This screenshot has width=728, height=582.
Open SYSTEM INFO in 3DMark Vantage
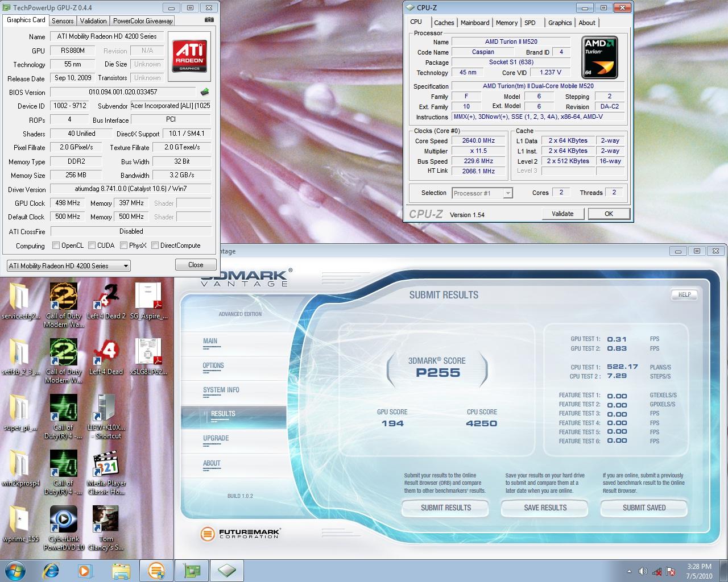click(221, 390)
